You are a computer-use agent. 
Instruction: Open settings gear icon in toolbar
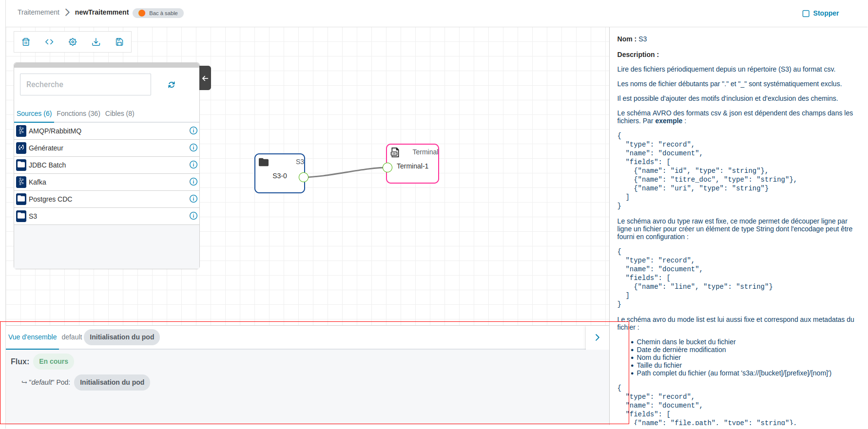point(73,42)
